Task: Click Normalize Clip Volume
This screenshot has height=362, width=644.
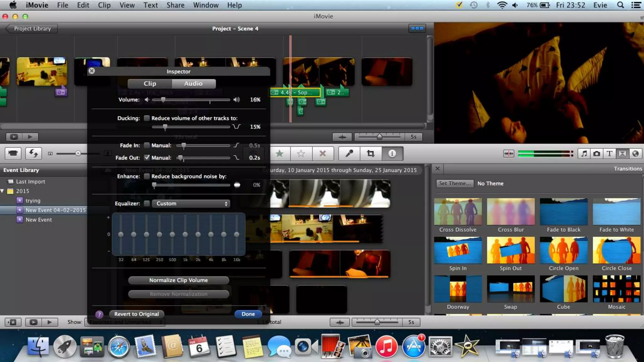Action: click(x=178, y=280)
